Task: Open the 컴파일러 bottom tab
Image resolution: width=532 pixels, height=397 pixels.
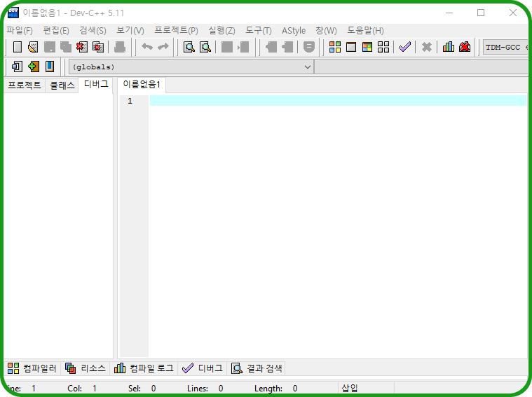Action: pyautogui.click(x=32, y=368)
